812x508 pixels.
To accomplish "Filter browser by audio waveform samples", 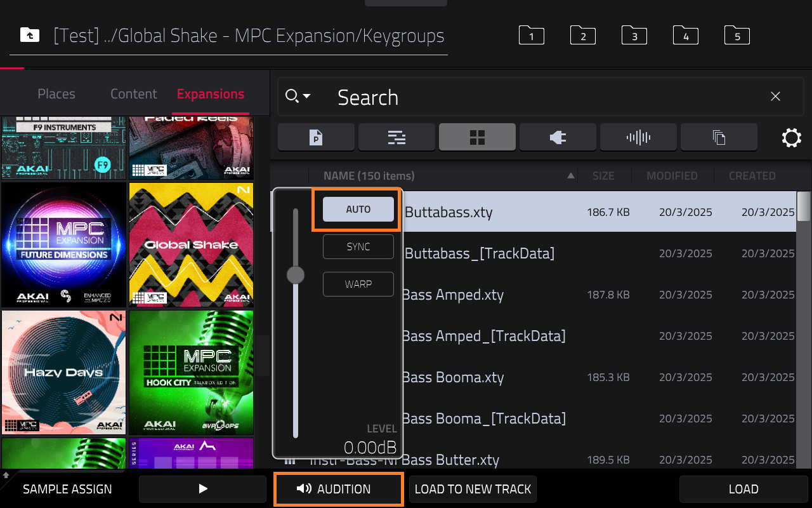I will (638, 137).
